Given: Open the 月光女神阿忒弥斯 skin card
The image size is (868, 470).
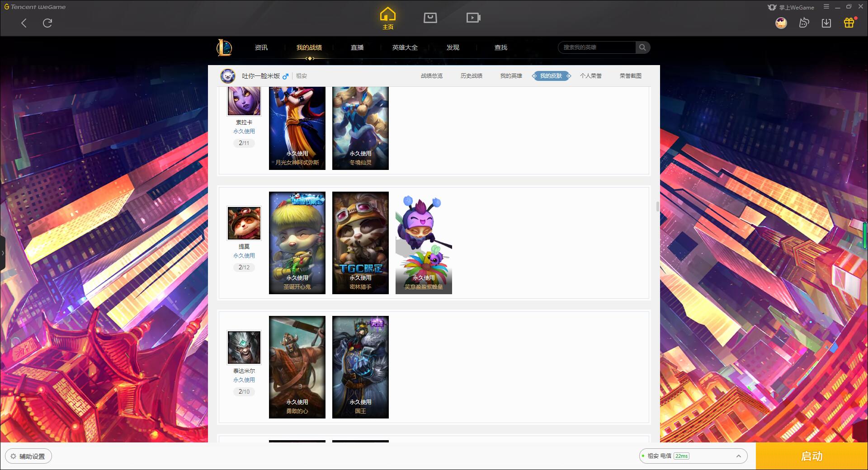Looking at the screenshot, I should (x=297, y=128).
